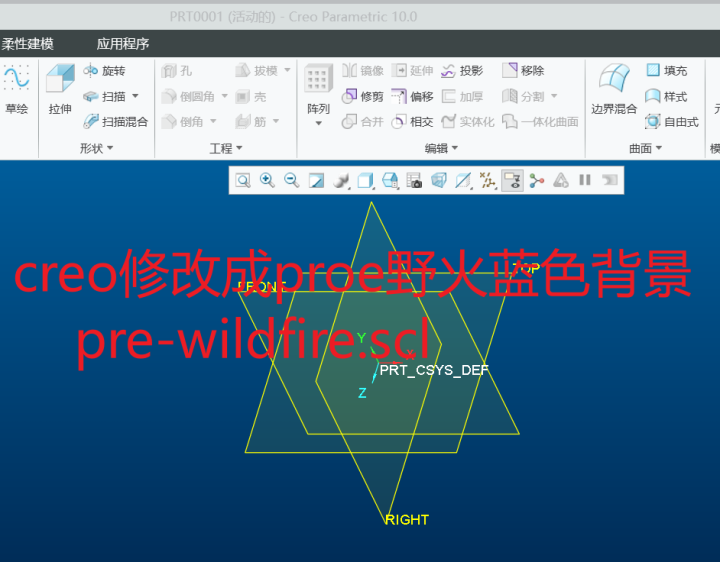Click the Refit view icon
This screenshot has height=562, width=720.
tap(243, 180)
